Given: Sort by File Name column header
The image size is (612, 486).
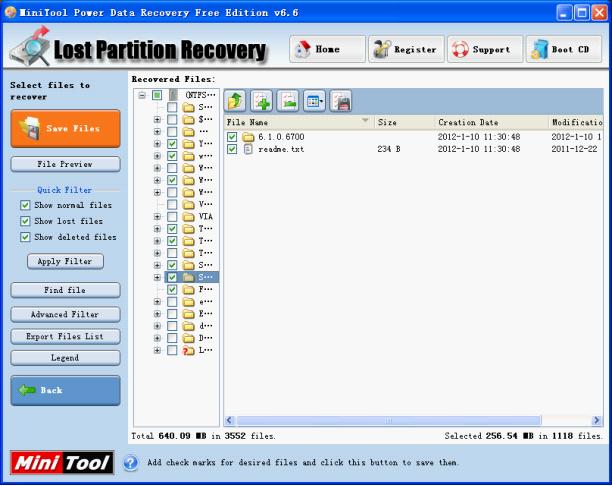Looking at the screenshot, I should tap(299, 122).
